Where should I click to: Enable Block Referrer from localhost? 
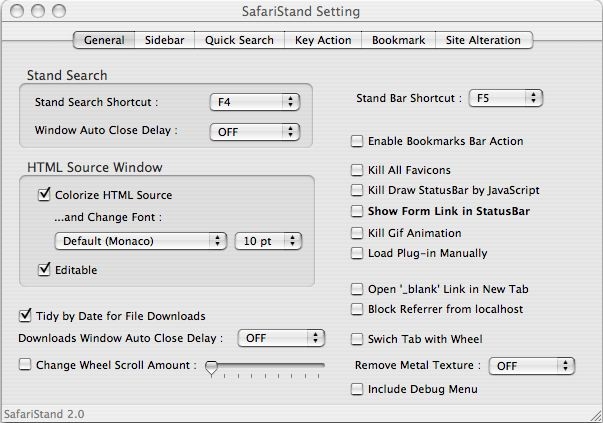point(357,309)
